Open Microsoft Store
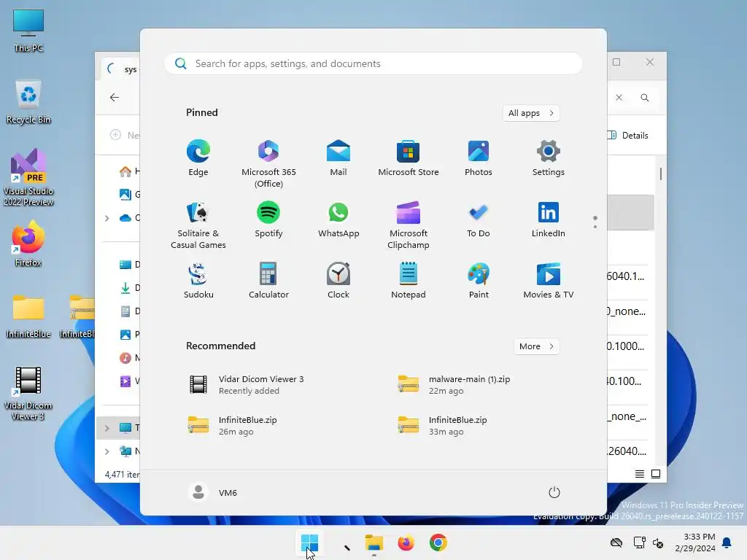 (409, 158)
